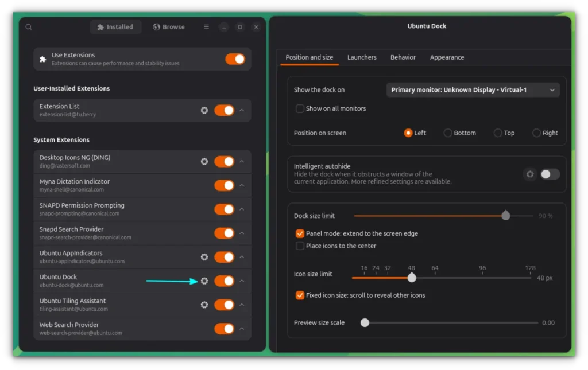Open the Show the dock on monitor dropdown
The height and width of the screenshot is (370, 588).
(x=473, y=90)
